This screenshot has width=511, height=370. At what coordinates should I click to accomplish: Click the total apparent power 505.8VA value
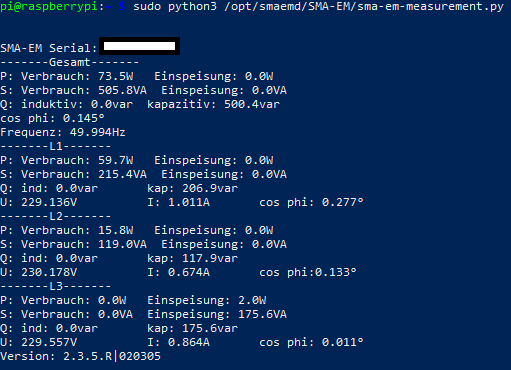pos(122,90)
